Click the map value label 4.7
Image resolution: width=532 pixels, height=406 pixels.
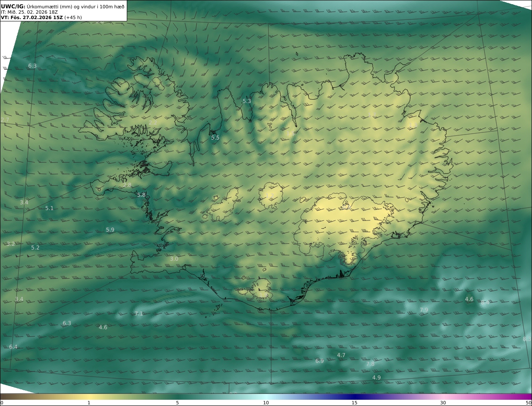[341, 355]
